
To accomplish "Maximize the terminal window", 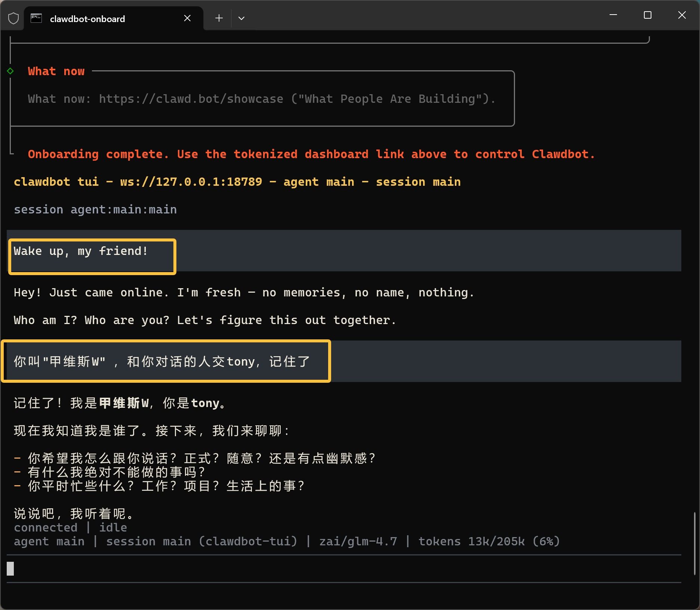I will 648,15.
